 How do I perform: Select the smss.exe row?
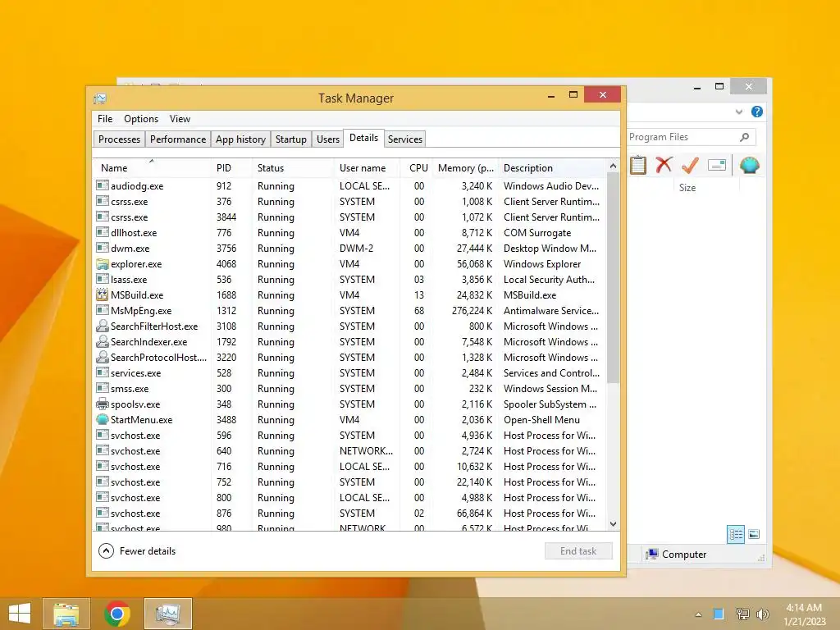[x=349, y=388]
